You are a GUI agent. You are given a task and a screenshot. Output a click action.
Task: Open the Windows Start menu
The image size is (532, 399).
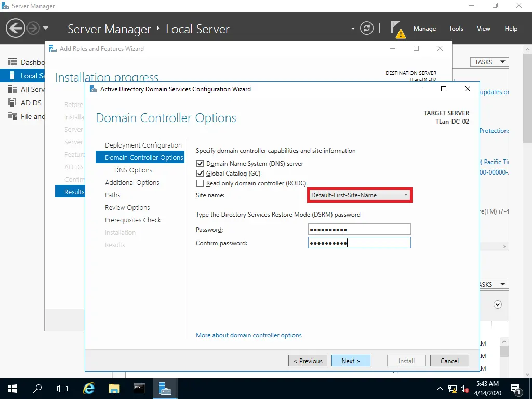(x=12, y=389)
